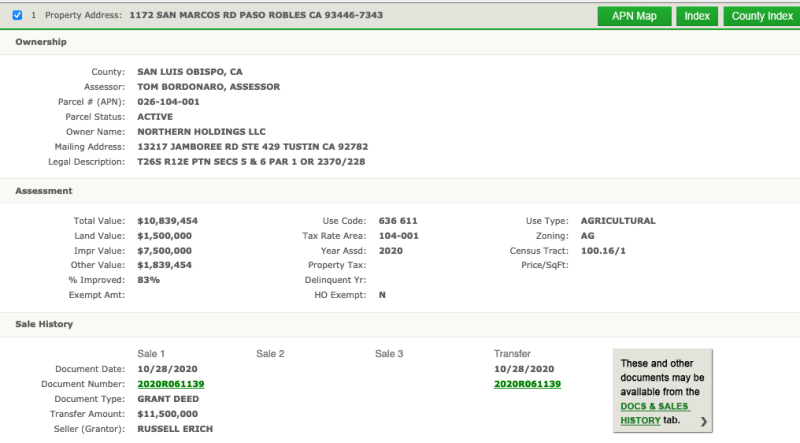
Task: Select county SAN LUIS OBISPO, CA
Action: (190, 72)
